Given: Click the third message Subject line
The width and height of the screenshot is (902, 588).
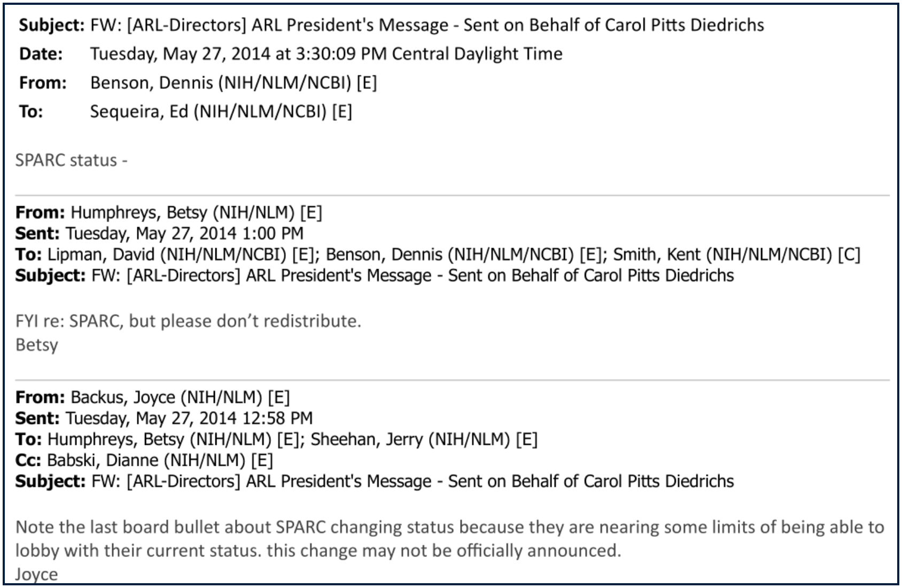Looking at the screenshot, I should 375,481.
